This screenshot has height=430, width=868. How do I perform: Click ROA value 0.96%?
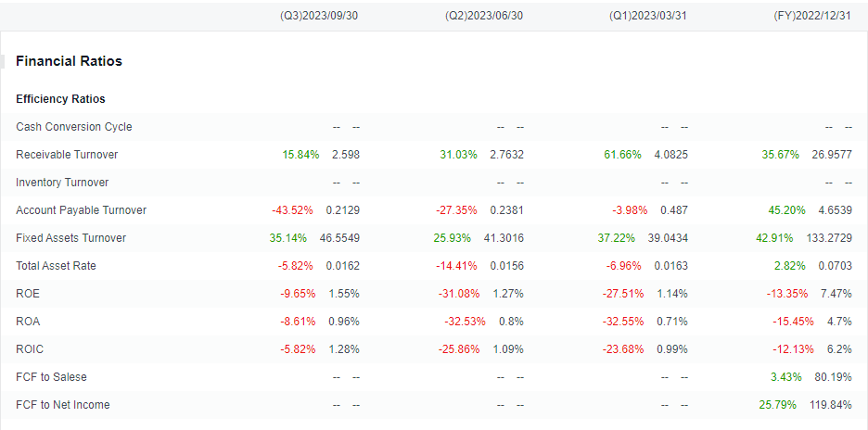click(344, 322)
